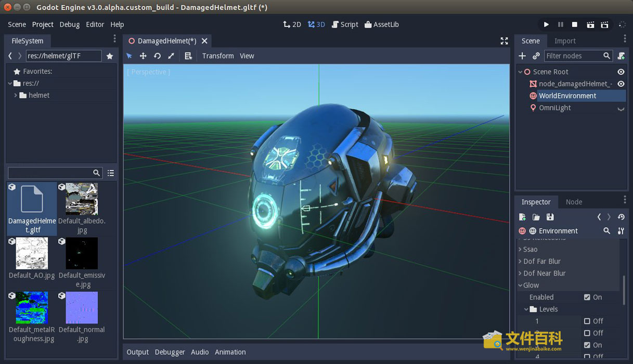Screen dimensions: 633x364
Task: Toggle visibility of Scene Root node
Action: (621, 72)
